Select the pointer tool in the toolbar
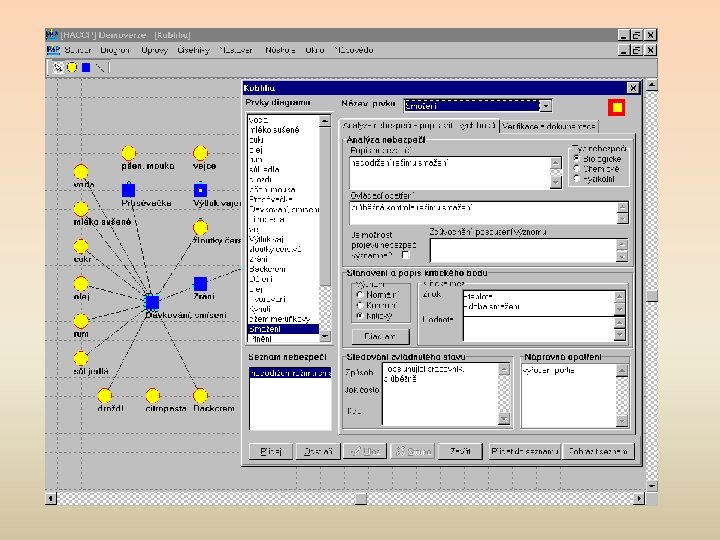 pyautogui.click(x=58, y=68)
